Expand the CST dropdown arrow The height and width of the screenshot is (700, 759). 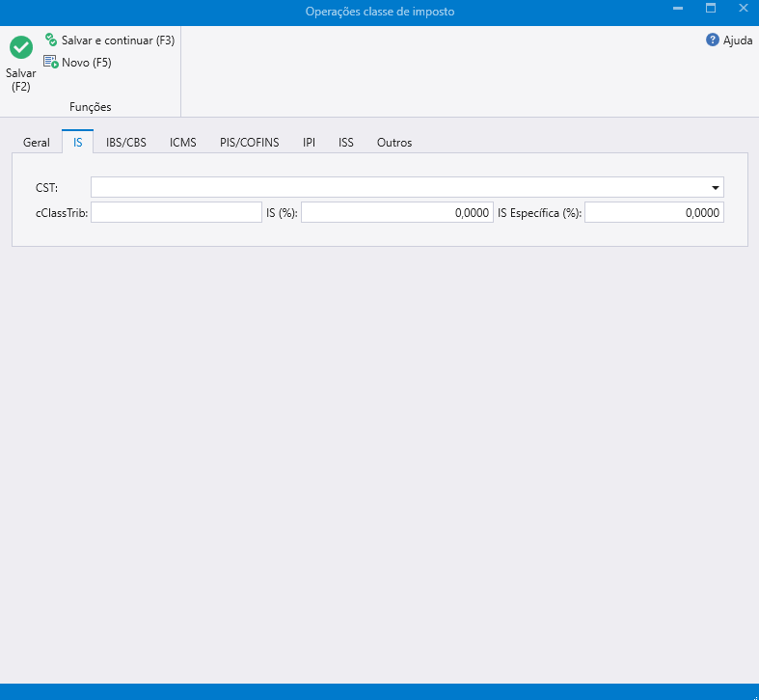[716, 188]
